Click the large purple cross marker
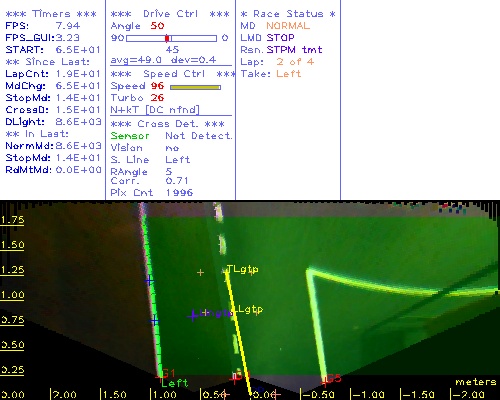The image size is (500, 400). (193, 315)
